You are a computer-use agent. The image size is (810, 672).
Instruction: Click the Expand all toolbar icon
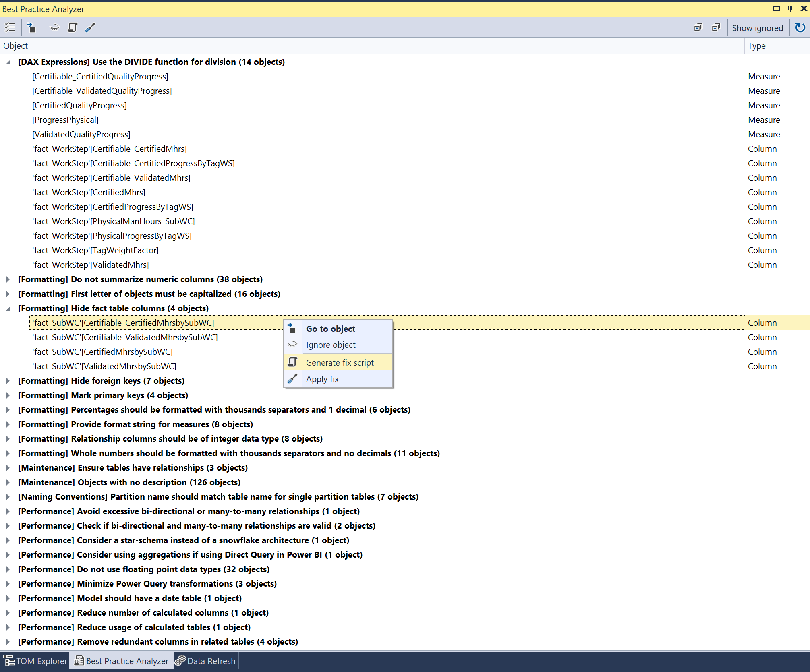(x=698, y=27)
